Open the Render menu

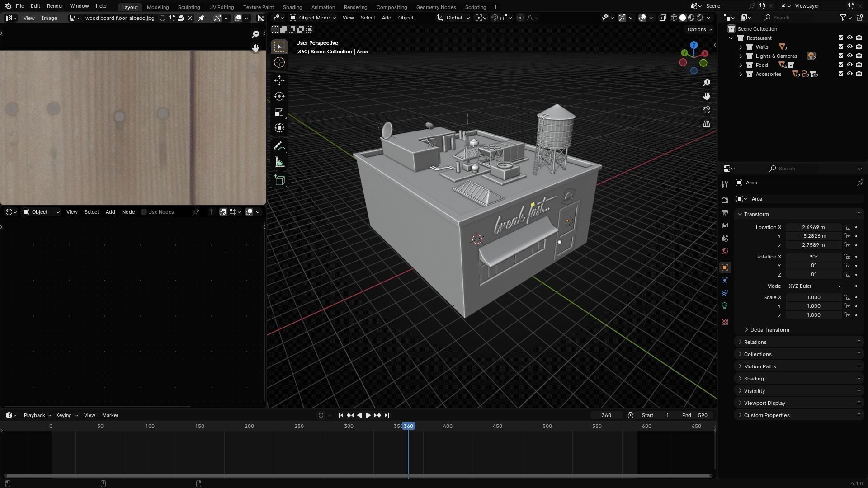[55, 6]
